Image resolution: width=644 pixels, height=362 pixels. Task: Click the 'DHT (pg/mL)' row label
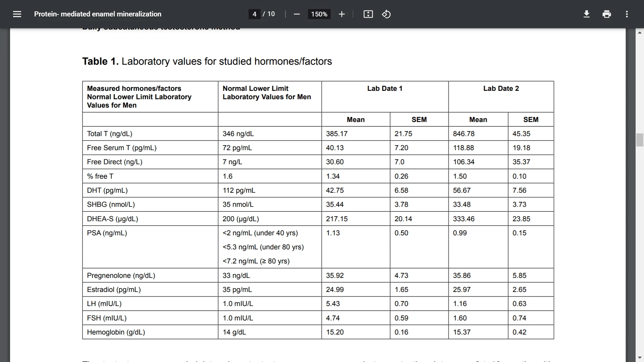107,190
